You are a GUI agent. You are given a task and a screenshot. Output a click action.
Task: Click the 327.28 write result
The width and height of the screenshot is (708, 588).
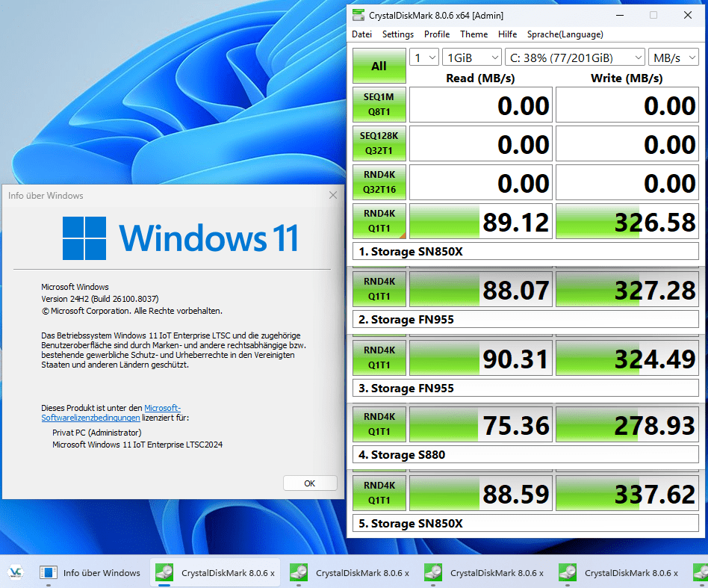(627, 289)
